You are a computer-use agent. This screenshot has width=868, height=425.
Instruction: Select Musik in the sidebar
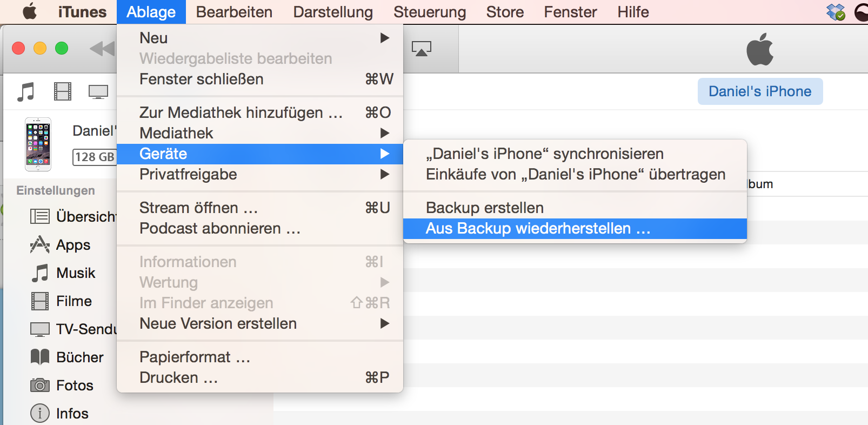[x=76, y=273]
